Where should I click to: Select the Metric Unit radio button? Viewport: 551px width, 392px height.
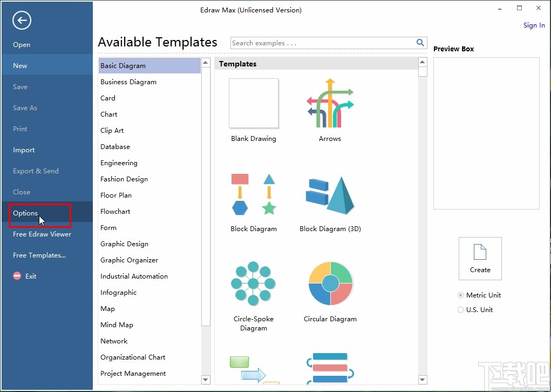coord(461,295)
